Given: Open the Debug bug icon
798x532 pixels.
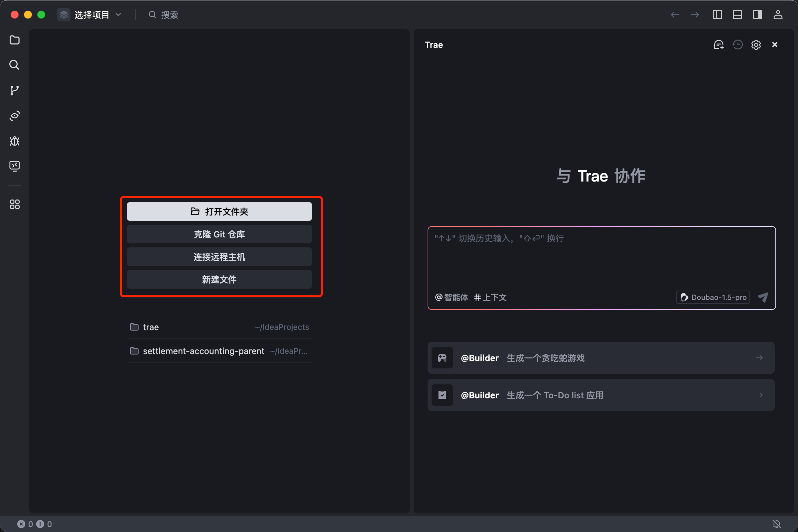Looking at the screenshot, I should (14, 141).
